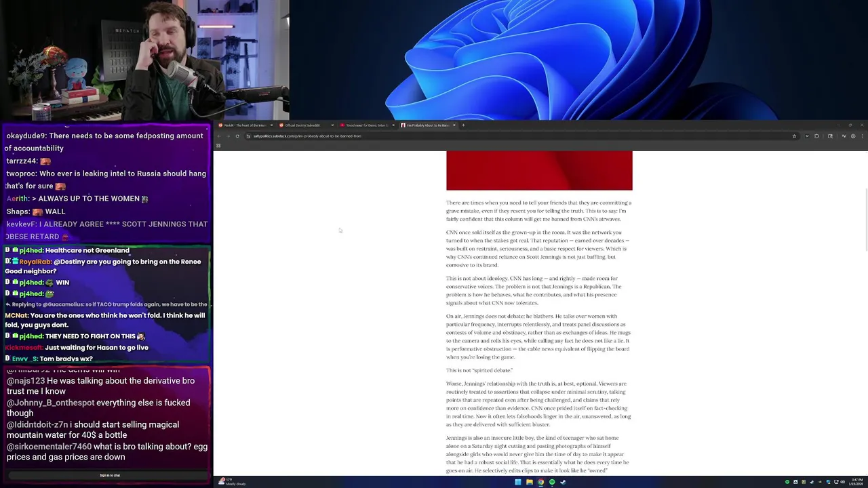Click username RoyalRab in chat
Viewport: 868px width, 488px height.
35,262
